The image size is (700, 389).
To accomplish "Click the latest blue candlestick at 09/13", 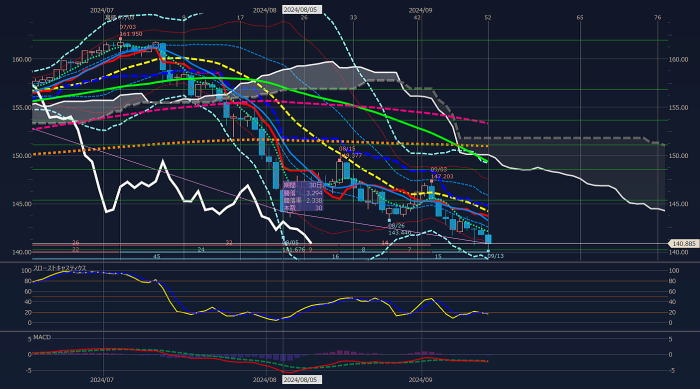I will click(488, 239).
